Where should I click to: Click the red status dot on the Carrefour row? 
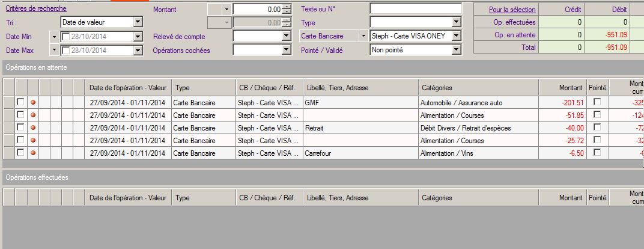pos(33,153)
